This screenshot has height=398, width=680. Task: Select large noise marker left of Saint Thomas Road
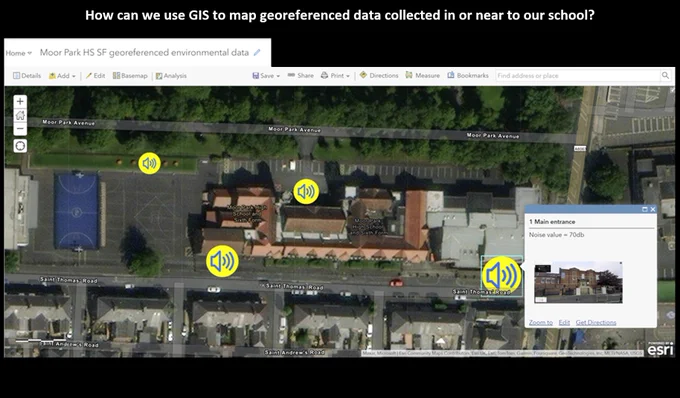click(x=222, y=261)
